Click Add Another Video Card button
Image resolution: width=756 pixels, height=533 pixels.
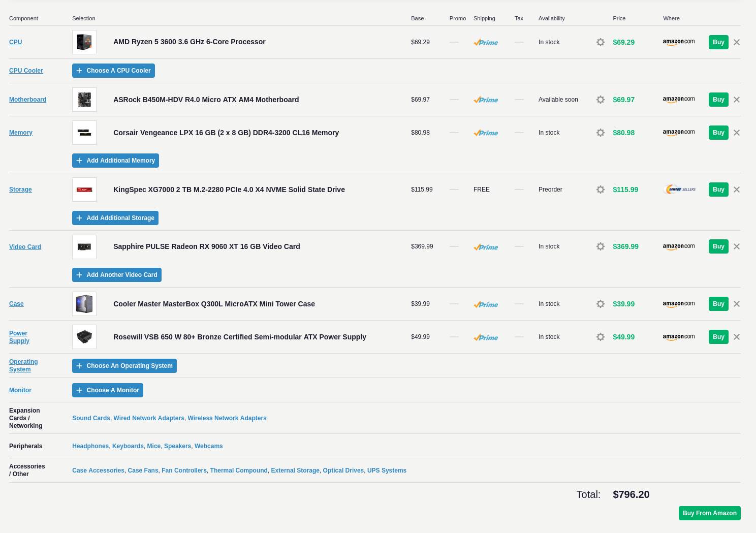pyautogui.click(x=117, y=275)
